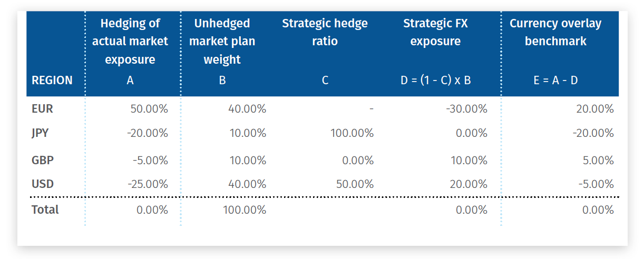Screen dimensions: 644x259
Task: Click the GBP row label
Action: [43, 160]
